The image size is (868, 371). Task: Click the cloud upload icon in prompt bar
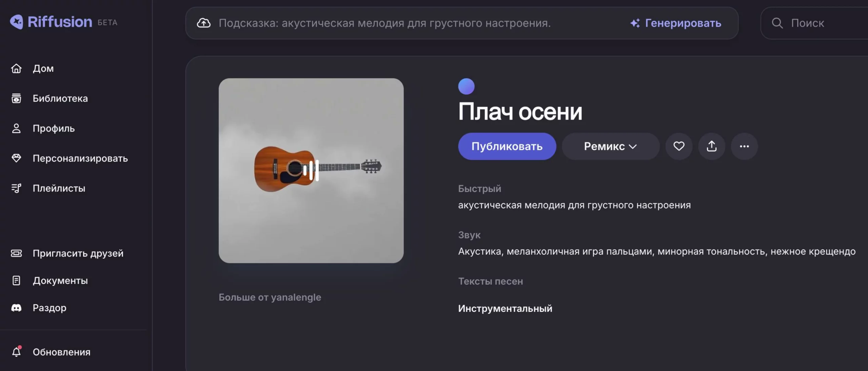tap(204, 23)
